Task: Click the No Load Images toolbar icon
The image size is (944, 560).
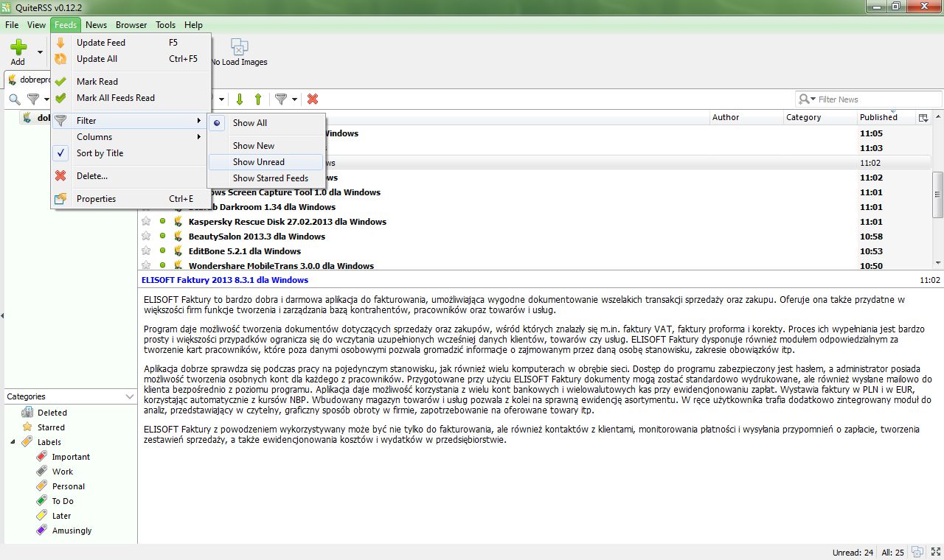Action: (239, 47)
